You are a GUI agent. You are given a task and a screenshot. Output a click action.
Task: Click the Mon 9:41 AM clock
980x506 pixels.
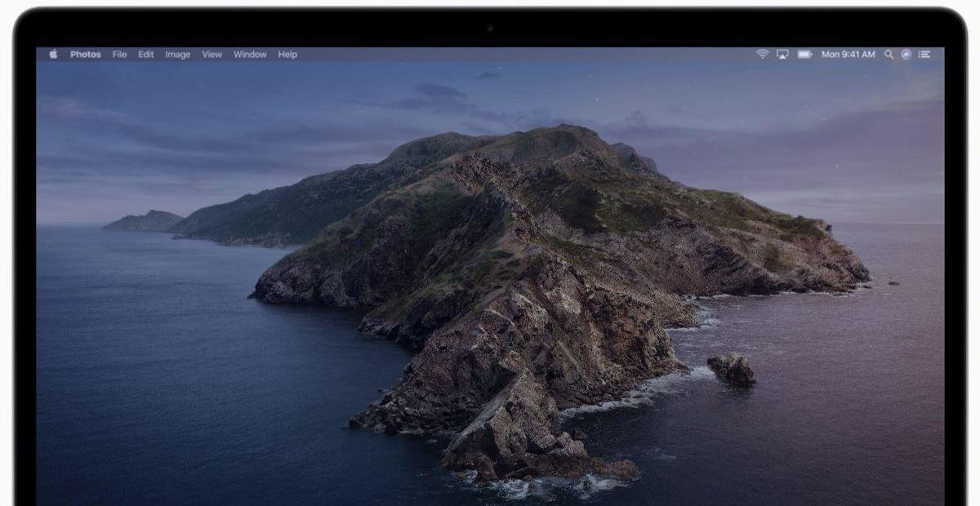848,55
